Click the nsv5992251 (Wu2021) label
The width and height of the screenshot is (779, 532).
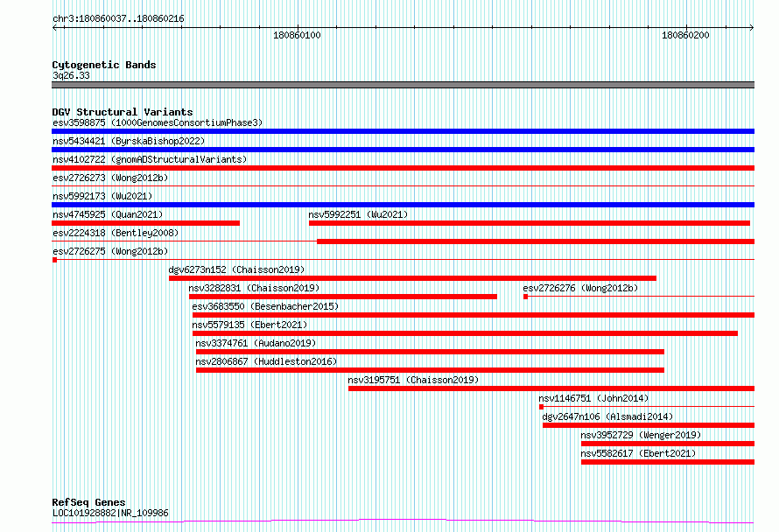(358, 214)
